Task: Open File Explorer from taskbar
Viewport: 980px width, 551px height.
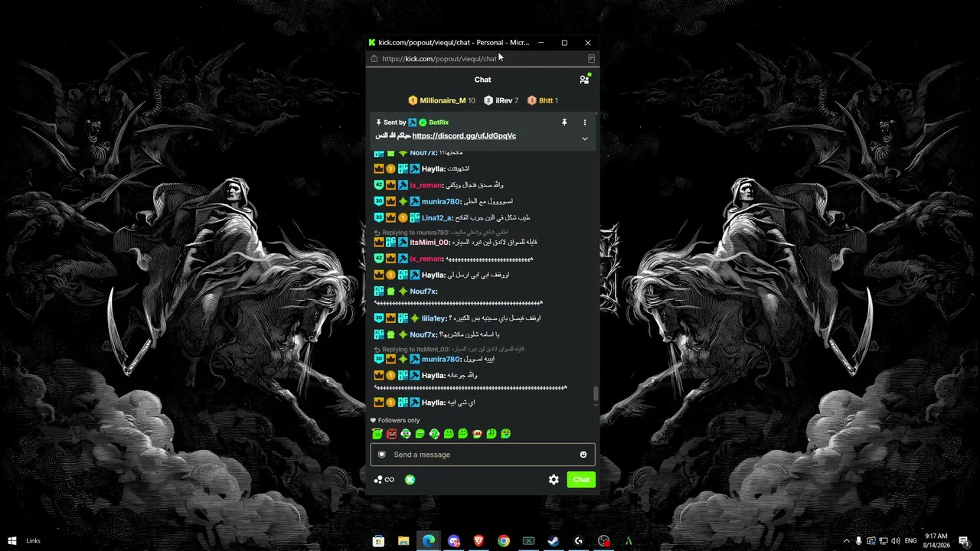Action: point(403,541)
